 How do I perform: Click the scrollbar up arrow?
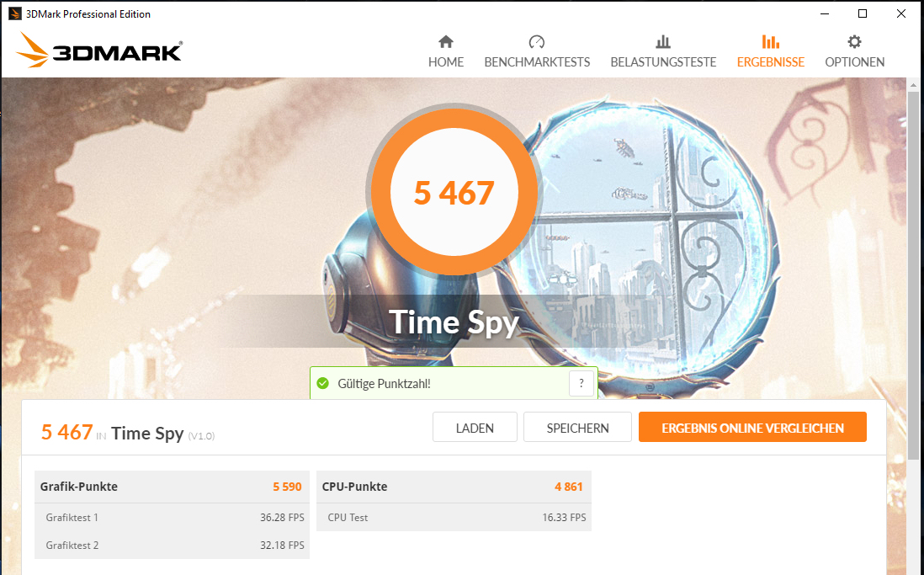coord(914,86)
